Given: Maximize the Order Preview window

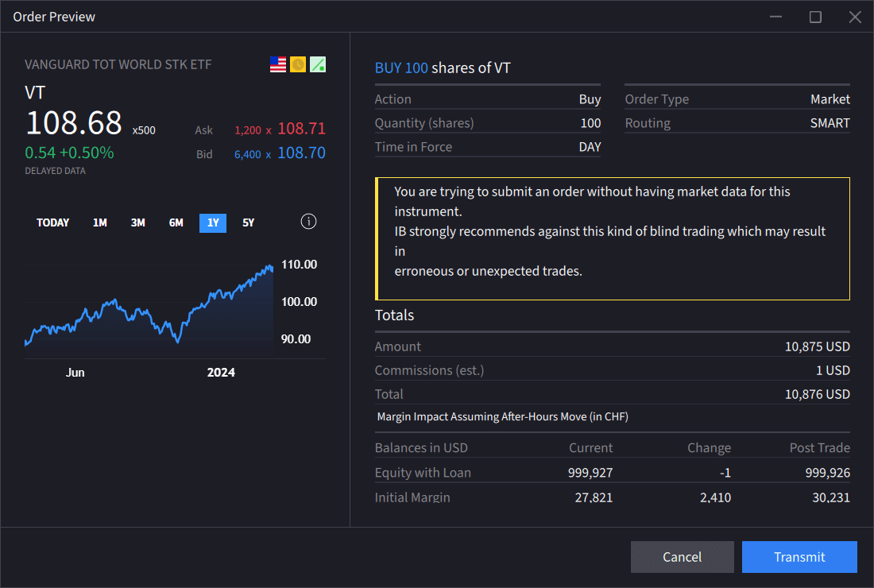Looking at the screenshot, I should click(815, 17).
